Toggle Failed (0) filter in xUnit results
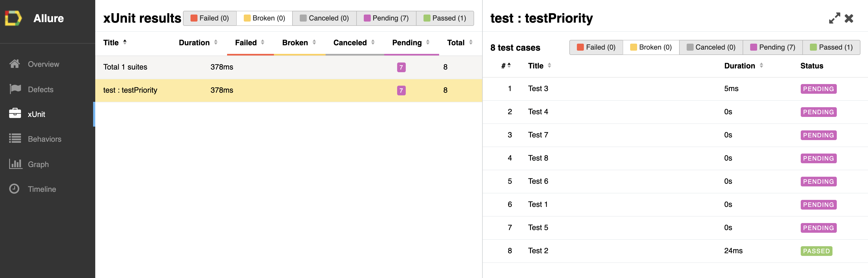The height and width of the screenshot is (278, 868). click(x=210, y=18)
